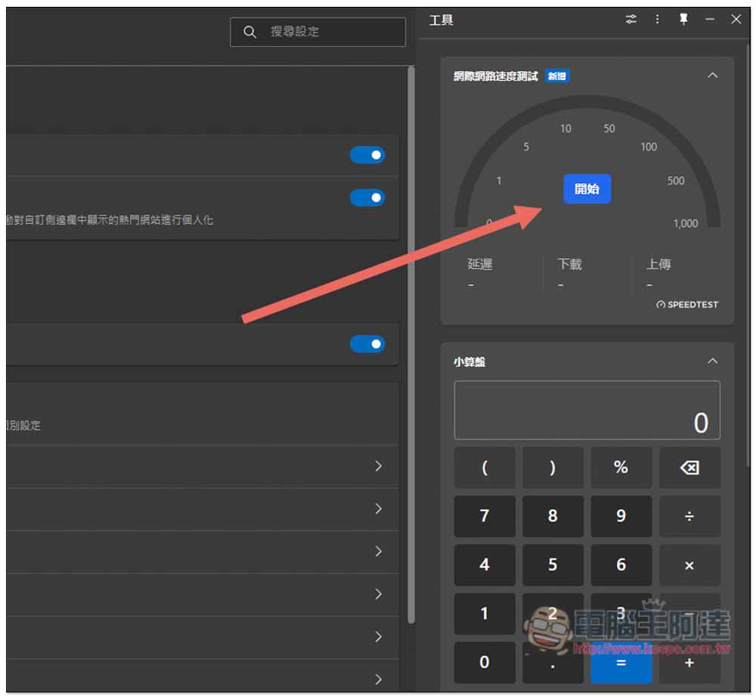756x700 pixels.
Task: Click calculator digit 1
Action: click(485, 614)
